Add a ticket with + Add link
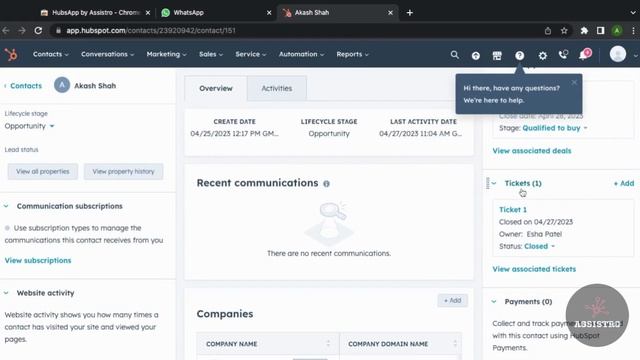This screenshot has height=360, width=640. (624, 183)
